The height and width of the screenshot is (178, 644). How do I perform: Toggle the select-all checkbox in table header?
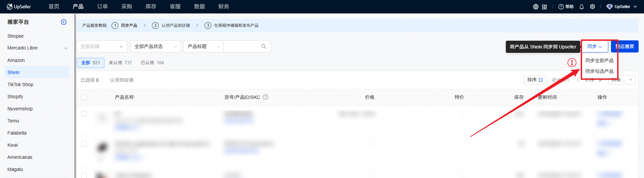(x=84, y=97)
